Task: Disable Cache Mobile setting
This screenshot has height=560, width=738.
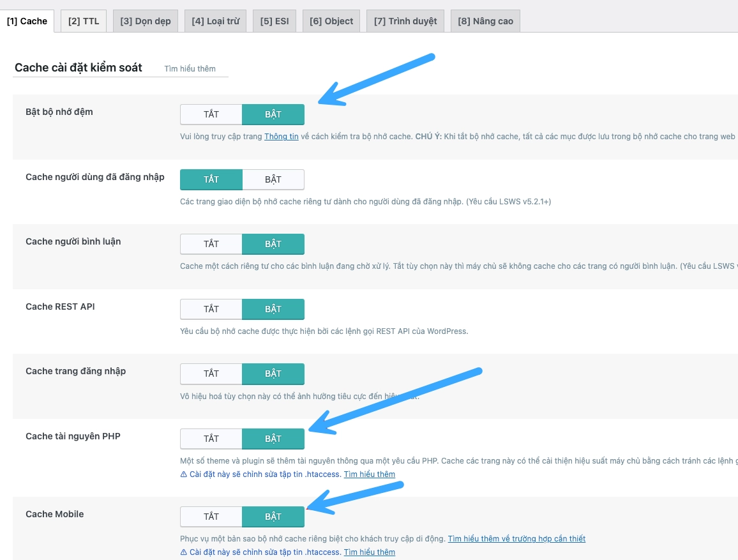Action: [x=211, y=517]
